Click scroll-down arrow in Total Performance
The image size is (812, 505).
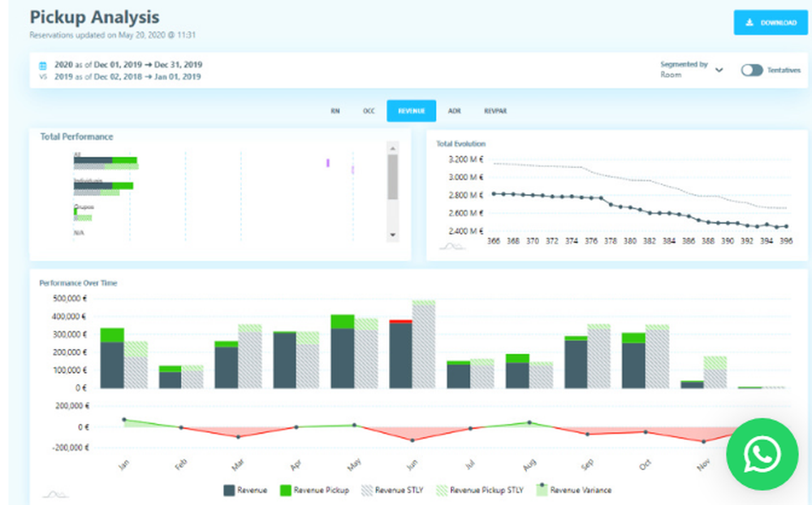pyautogui.click(x=392, y=235)
